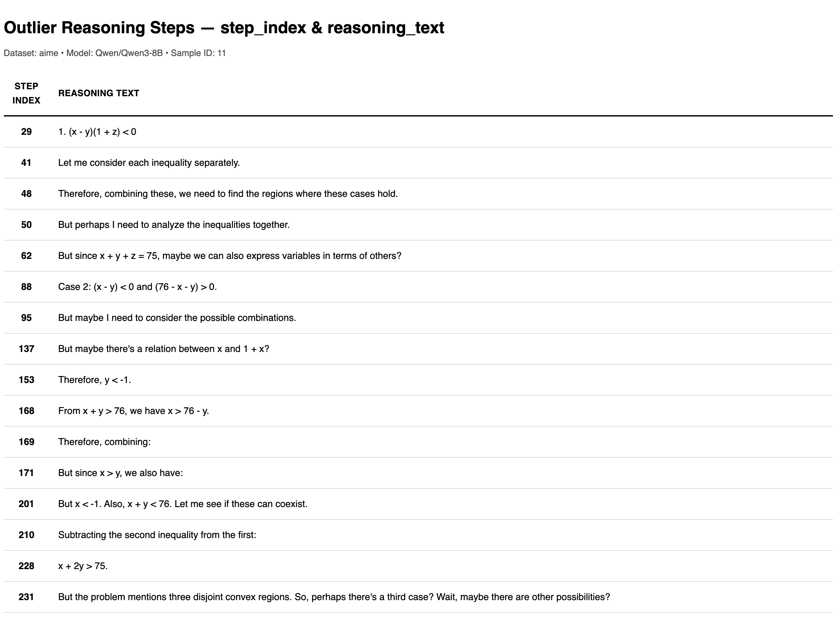
Task: Click step index 210
Action: (26, 535)
